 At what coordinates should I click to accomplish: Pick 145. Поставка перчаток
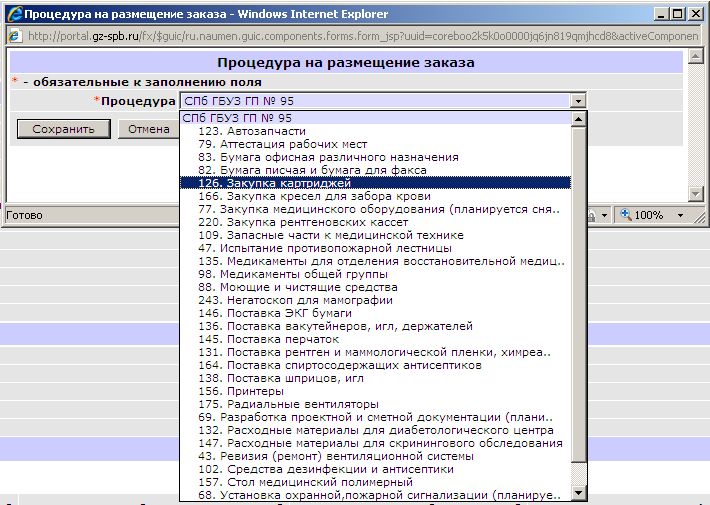click(375, 339)
